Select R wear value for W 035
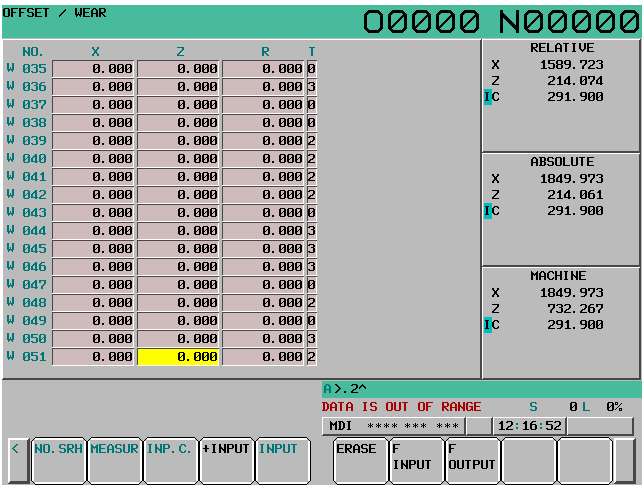644x489 pixels. (263, 69)
